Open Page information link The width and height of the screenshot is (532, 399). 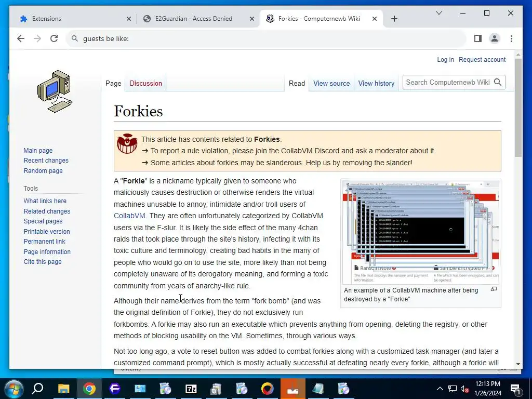tap(47, 252)
